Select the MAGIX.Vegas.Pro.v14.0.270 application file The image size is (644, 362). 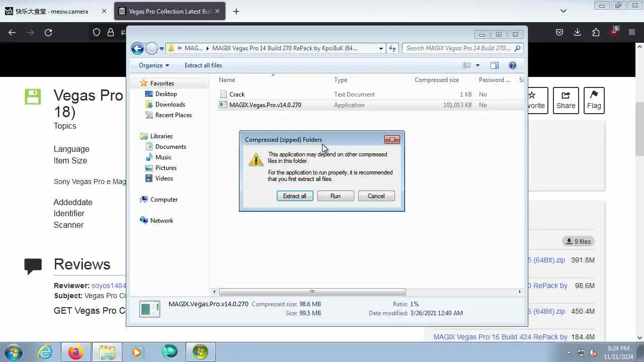[265, 105]
